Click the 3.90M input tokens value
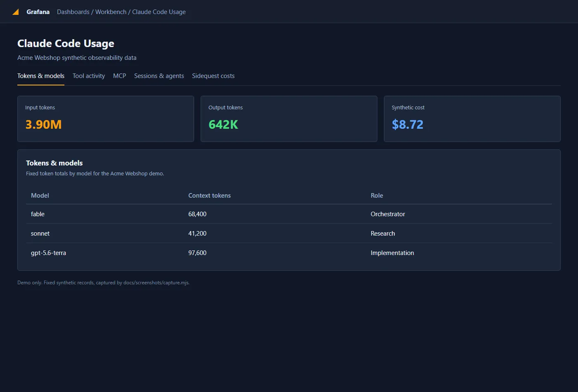Screen dimensions: 578x392 43,125
